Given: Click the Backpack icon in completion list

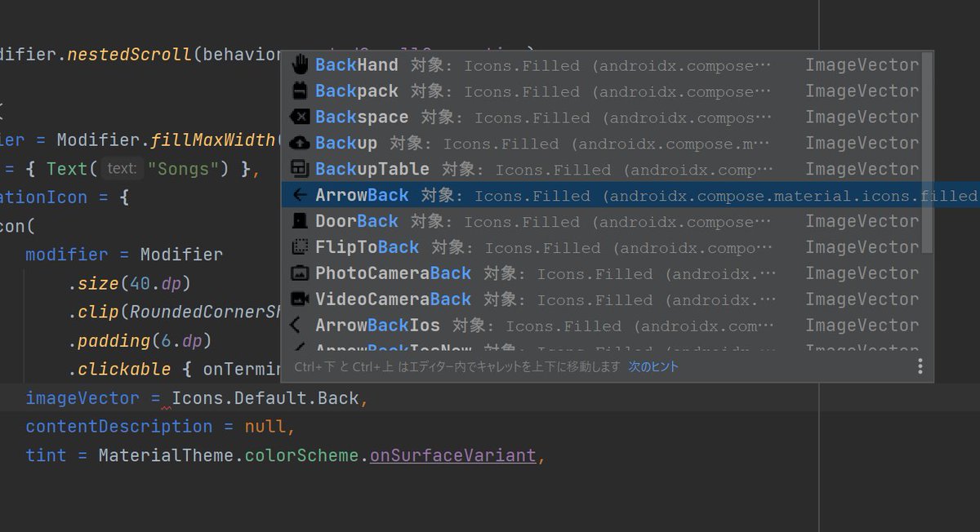Looking at the screenshot, I should (300, 91).
